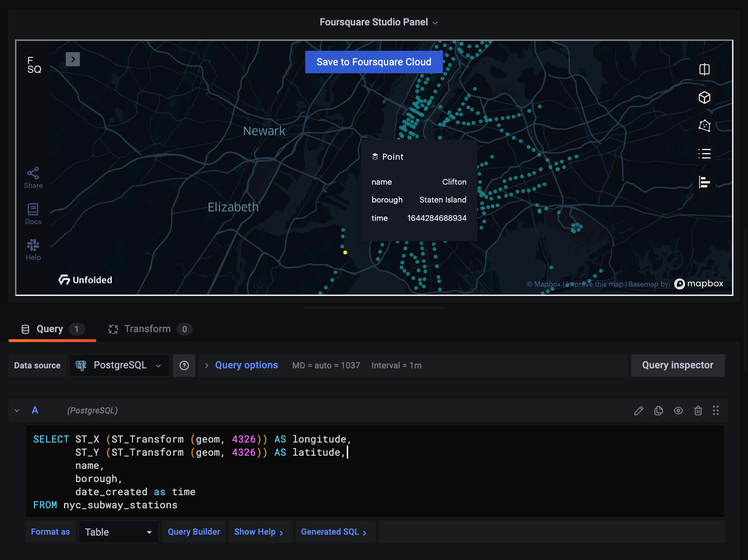
Task: Click the FSQ logo icon
Action: click(x=34, y=65)
